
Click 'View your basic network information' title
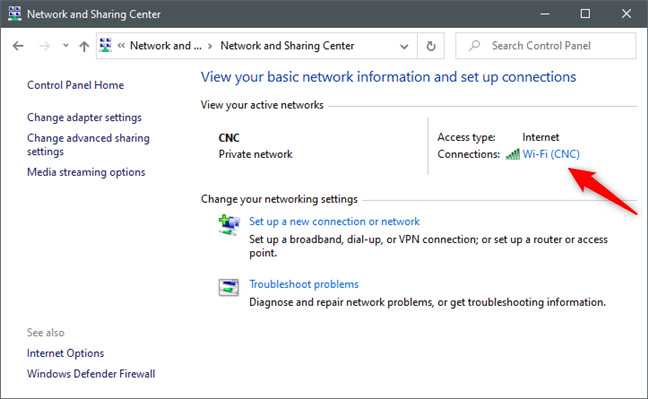[x=388, y=77]
